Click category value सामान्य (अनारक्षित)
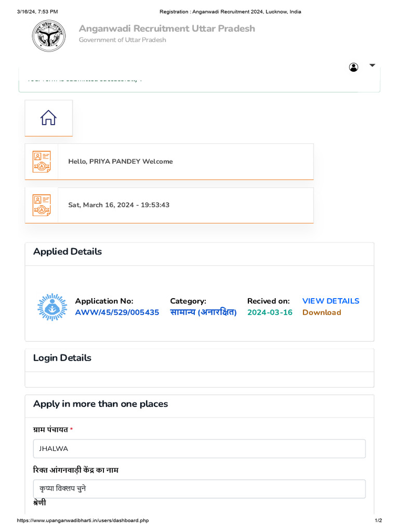Screen dimensions: 399x532 pos(203,312)
